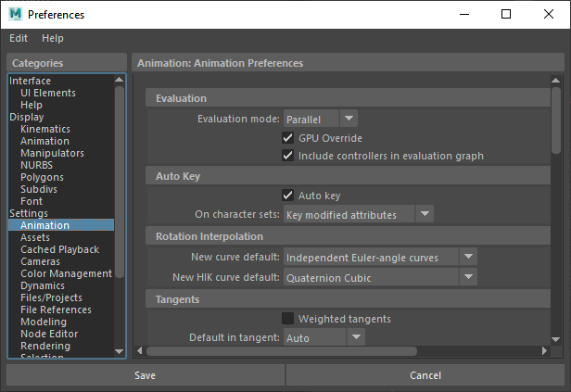
Task: Toggle Include controllers in evaluation graph
Action: pyautogui.click(x=287, y=156)
